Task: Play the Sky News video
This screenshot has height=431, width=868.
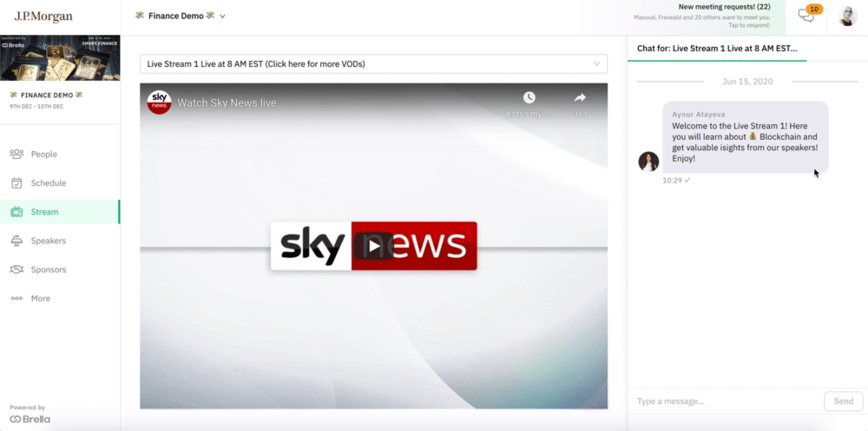Action: (373, 246)
